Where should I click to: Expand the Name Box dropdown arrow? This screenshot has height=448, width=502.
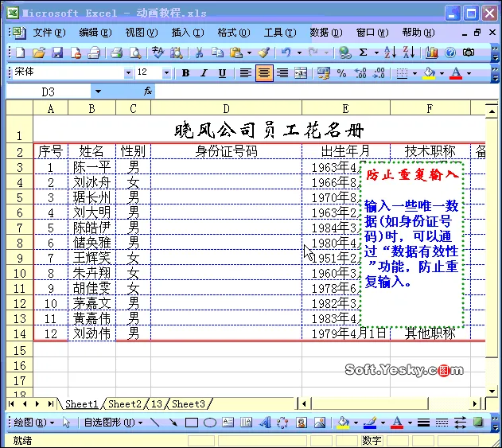[x=98, y=92]
